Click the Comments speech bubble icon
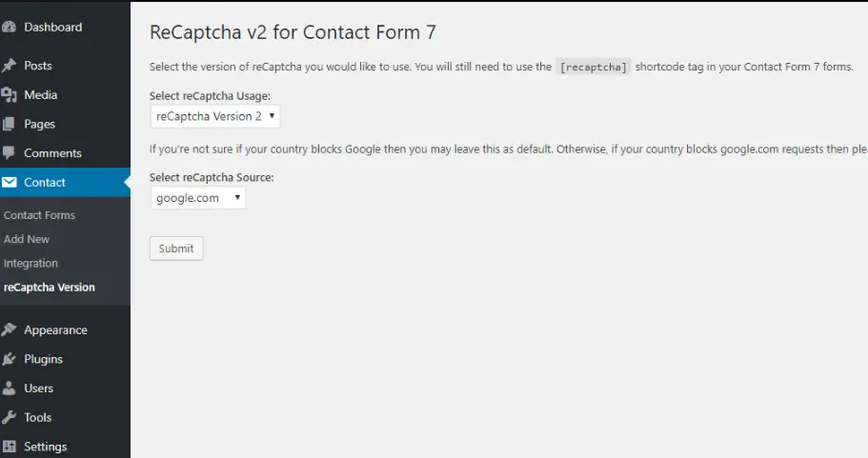Viewport: 868px width, 458px height. click(x=9, y=153)
